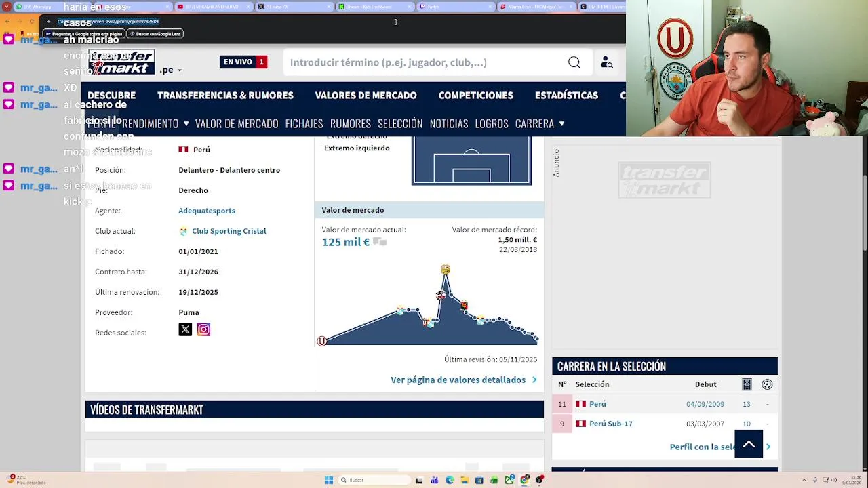Viewport: 868px width, 488px height.
Task: Click the contract end date 31/12/2026
Action: (x=198, y=272)
